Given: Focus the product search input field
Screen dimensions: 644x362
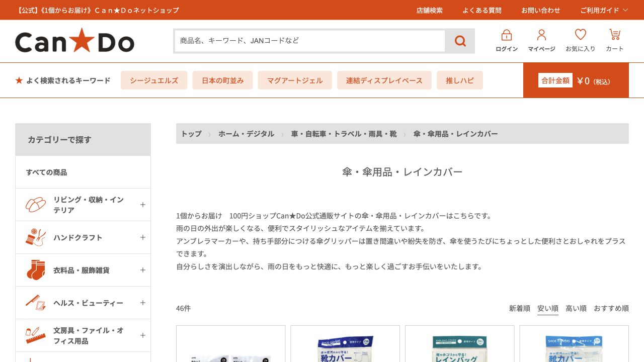Looking at the screenshot, I should tap(310, 41).
